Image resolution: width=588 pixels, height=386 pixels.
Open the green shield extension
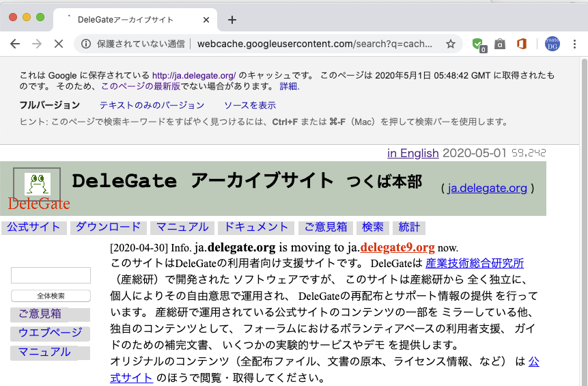pos(478,44)
